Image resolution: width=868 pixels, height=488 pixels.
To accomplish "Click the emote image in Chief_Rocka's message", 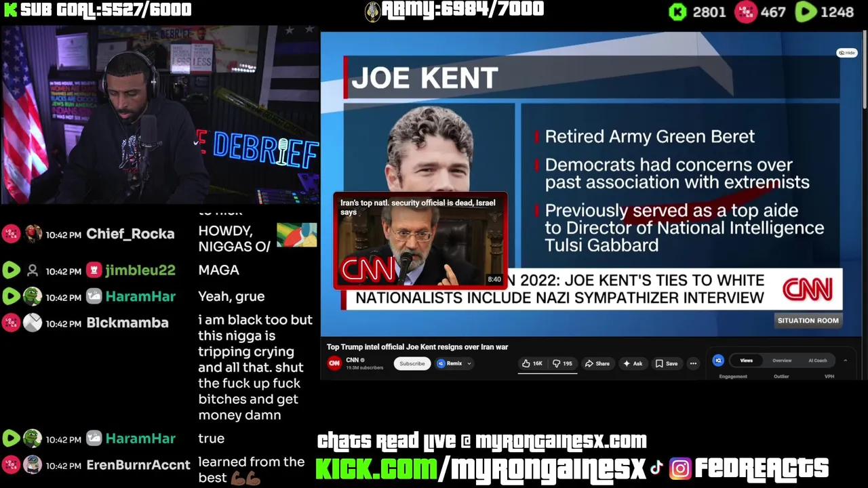I will 296,235.
